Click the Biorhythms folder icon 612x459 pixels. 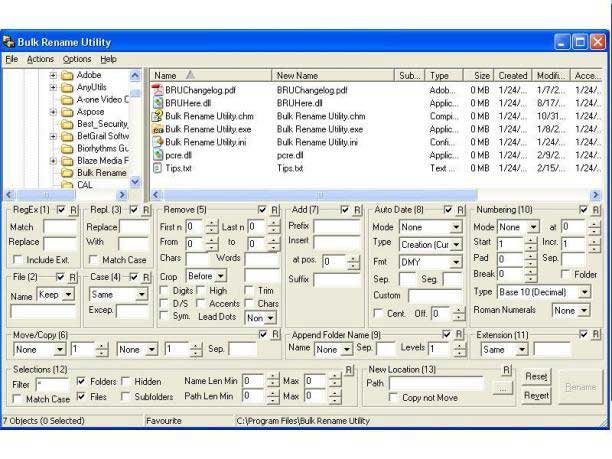click(x=68, y=149)
